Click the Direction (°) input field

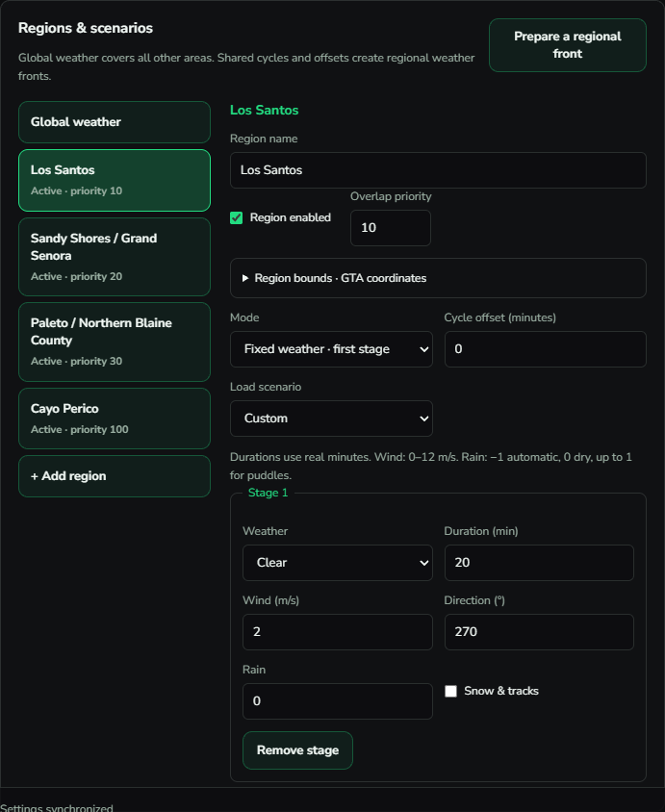[539, 632]
